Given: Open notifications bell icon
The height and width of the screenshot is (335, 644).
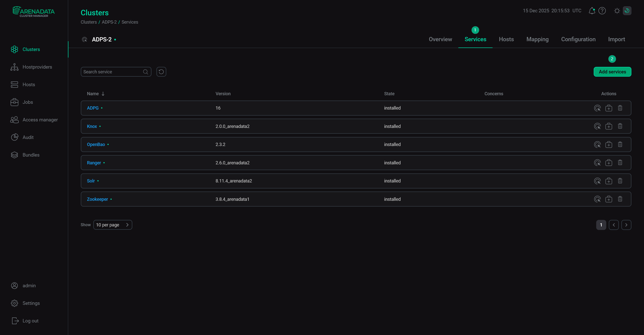Looking at the screenshot, I should (592, 11).
